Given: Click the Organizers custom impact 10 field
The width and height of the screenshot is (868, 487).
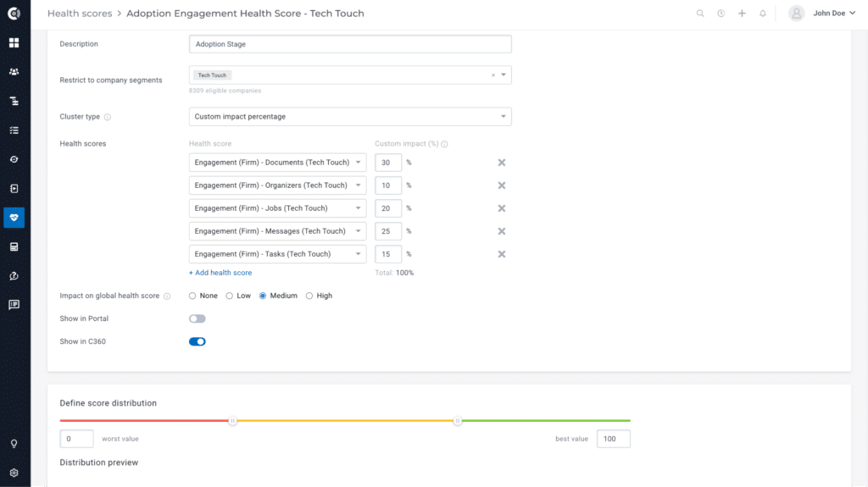Looking at the screenshot, I should [x=388, y=185].
